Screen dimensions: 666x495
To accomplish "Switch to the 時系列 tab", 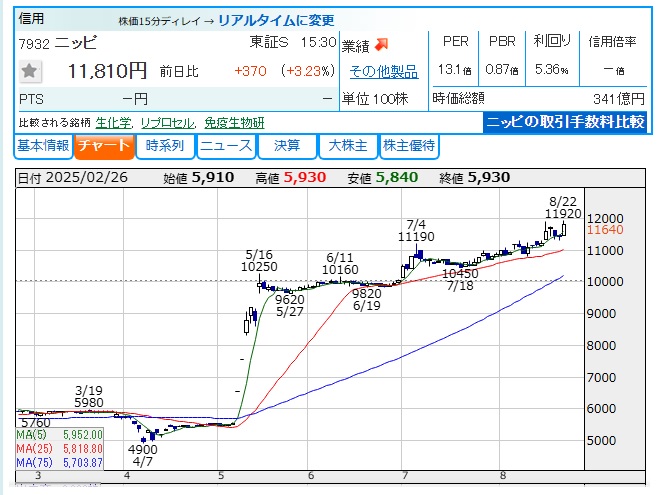I will click(x=164, y=146).
